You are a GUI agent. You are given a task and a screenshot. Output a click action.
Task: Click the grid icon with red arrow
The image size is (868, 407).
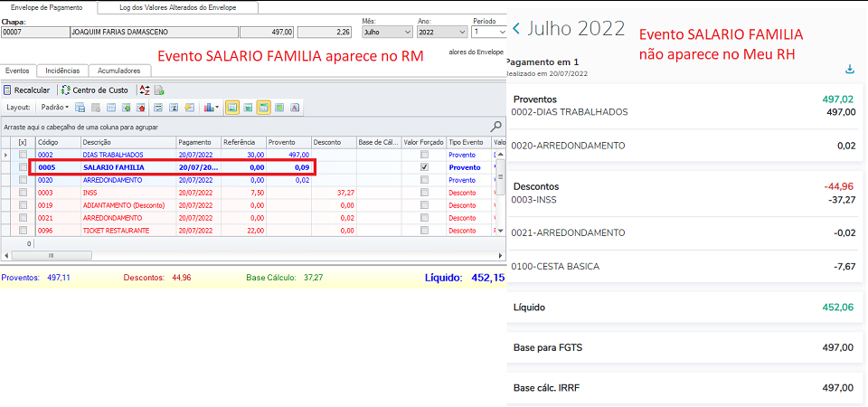point(141,108)
